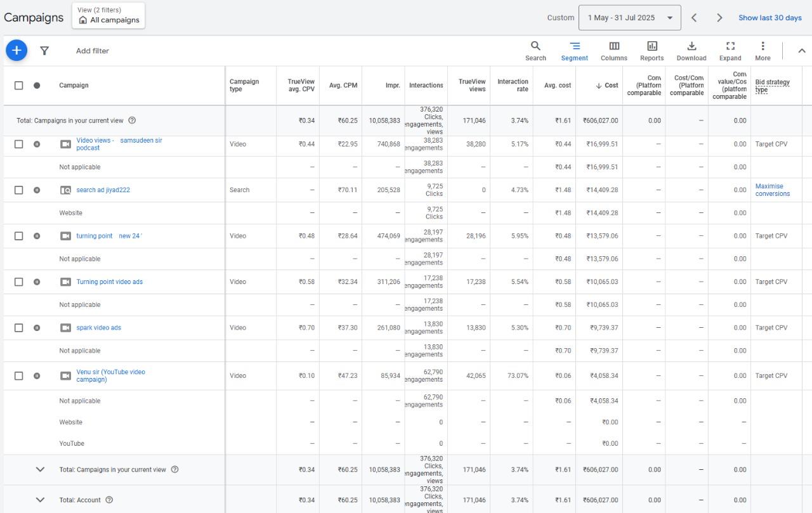This screenshot has width=812, height=513.
Task: Open the Segment menu
Action: (574, 51)
